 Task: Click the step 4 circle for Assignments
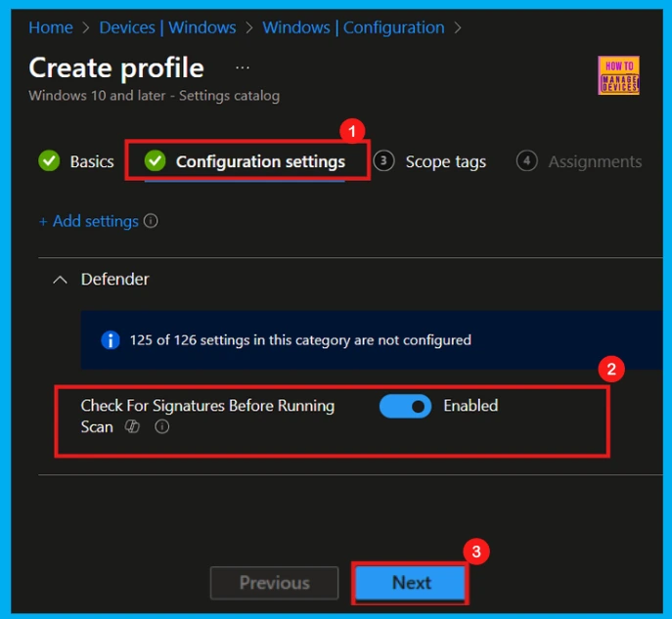526,161
